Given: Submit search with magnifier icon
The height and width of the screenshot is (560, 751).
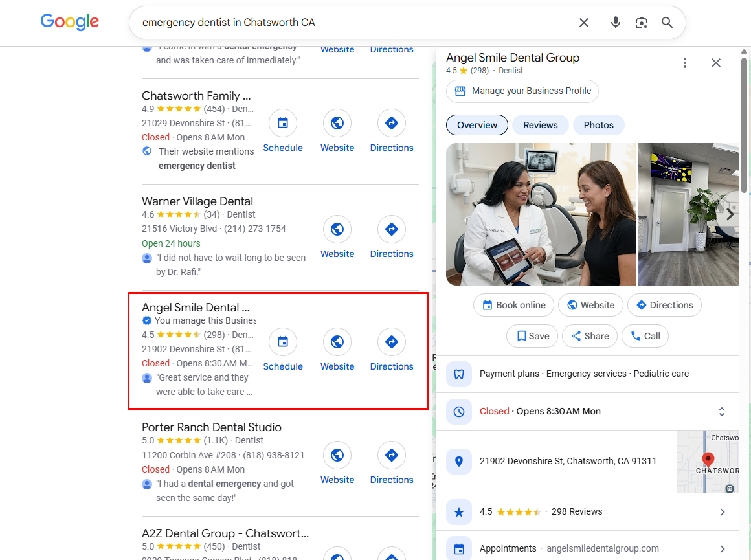Looking at the screenshot, I should 667,23.
